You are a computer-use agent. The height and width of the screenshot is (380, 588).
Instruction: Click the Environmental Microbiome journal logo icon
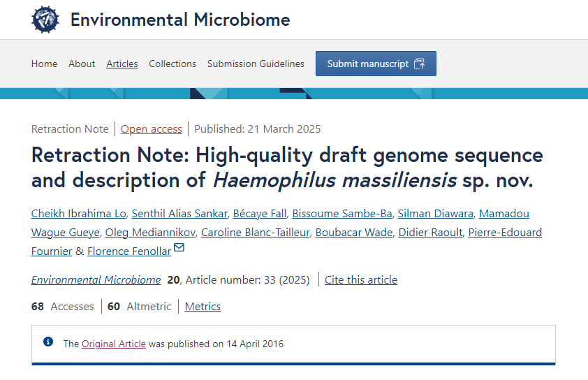pos(45,20)
